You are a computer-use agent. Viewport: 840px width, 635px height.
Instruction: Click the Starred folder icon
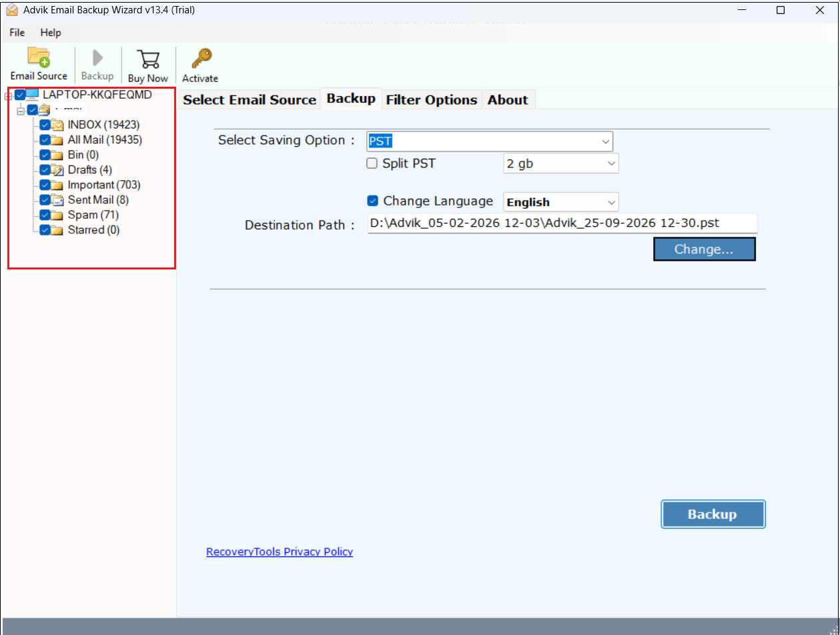(57, 230)
